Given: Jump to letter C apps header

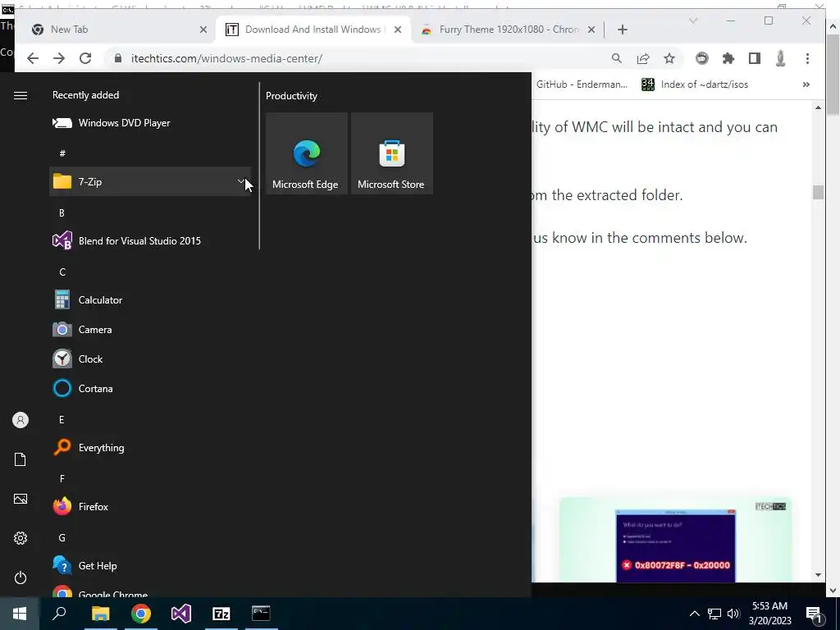Looking at the screenshot, I should [x=62, y=272].
